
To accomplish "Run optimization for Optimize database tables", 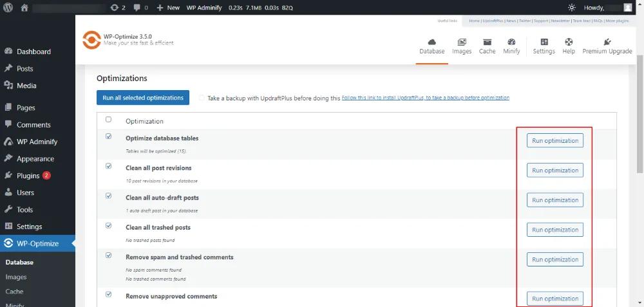I will [x=555, y=140].
